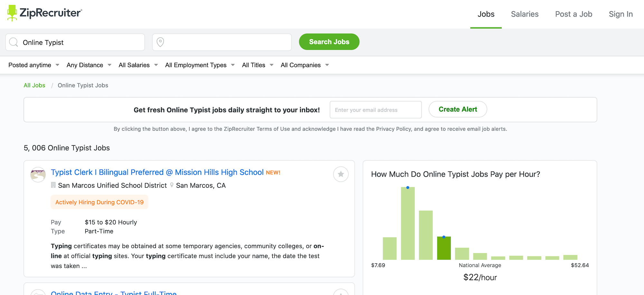Click San Marcos Unified School District logo
The image size is (644, 295).
[38, 175]
